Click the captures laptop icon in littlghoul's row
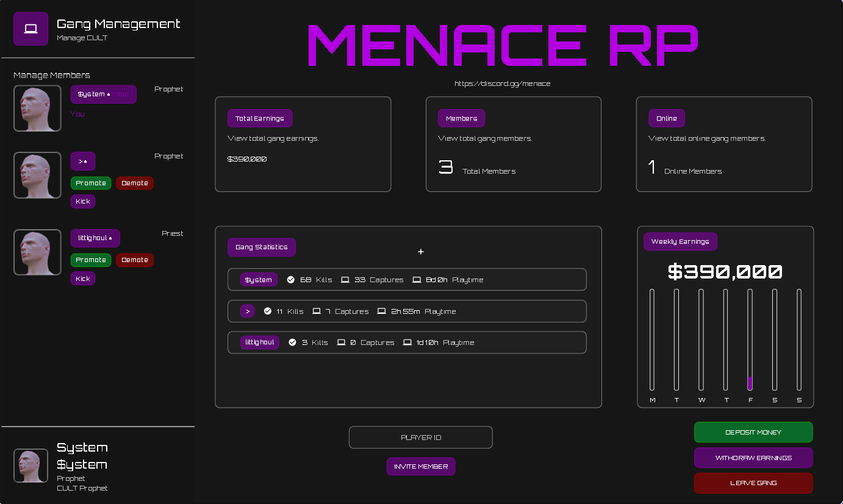Image resolution: width=843 pixels, height=504 pixels. point(342,343)
